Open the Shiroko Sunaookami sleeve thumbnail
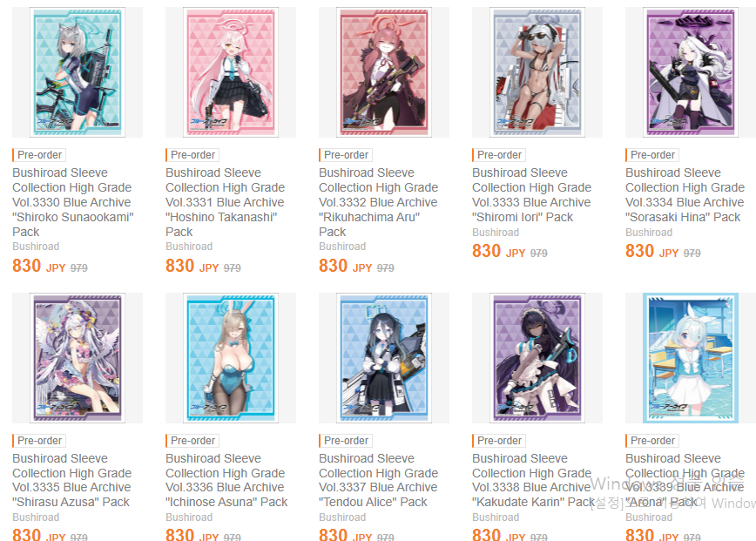Image resolution: width=756 pixels, height=541 pixels. click(78, 72)
